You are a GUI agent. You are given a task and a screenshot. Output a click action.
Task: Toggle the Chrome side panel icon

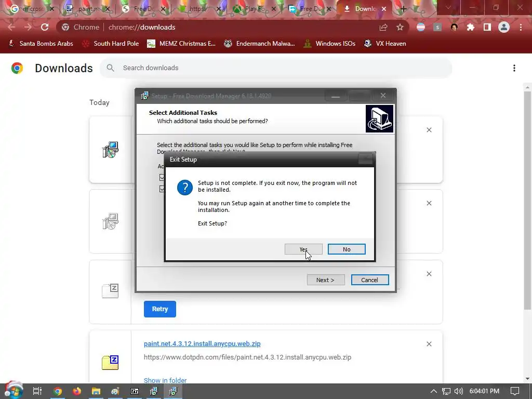pyautogui.click(x=487, y=27)
